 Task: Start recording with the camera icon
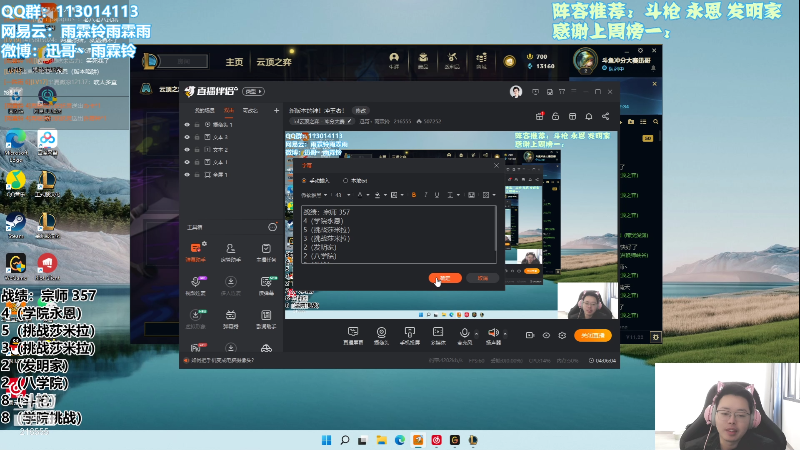point(530,335)
